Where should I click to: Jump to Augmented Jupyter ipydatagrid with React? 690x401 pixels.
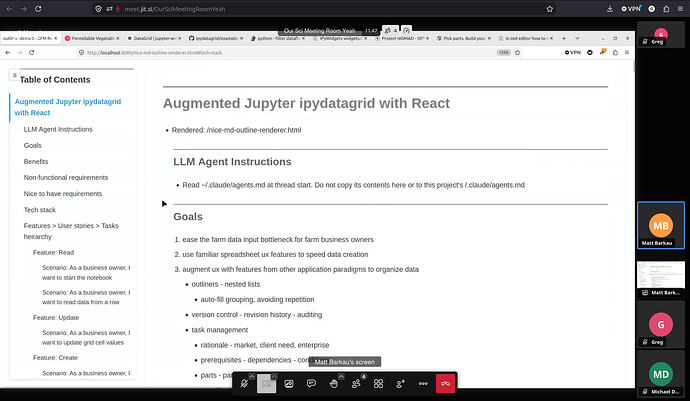pyautogui.click(x=68, y=107)
